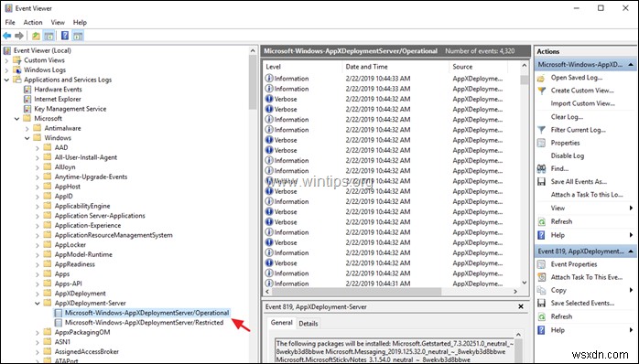Click the event list horizontal scrollbar thumb
639x364 pixels.
[x=356, y=292]
